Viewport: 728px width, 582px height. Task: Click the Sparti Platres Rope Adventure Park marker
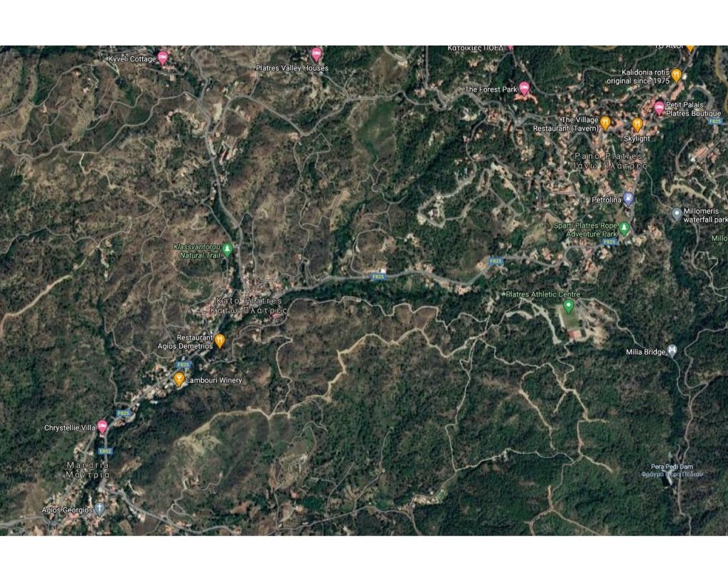[x=624, y=228]
